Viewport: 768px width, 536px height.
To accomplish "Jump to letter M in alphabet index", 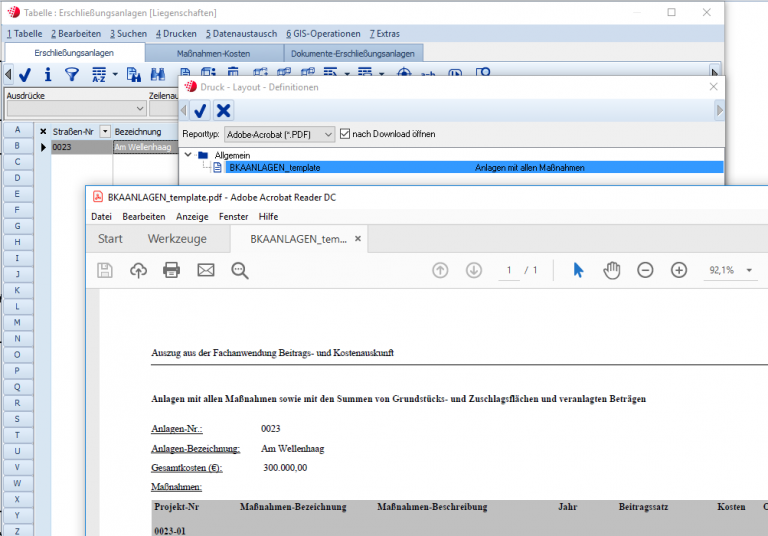I will (18, 322).
